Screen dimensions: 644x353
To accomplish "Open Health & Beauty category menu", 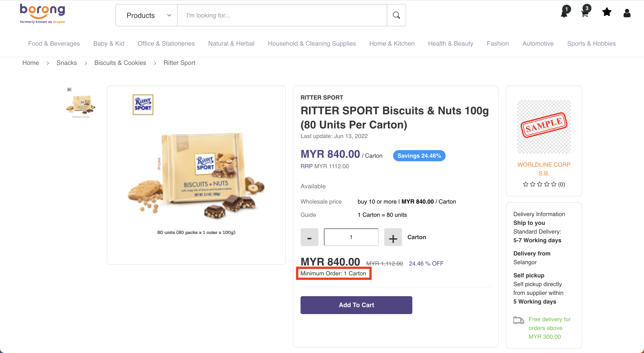I will [x=451, y=44].
